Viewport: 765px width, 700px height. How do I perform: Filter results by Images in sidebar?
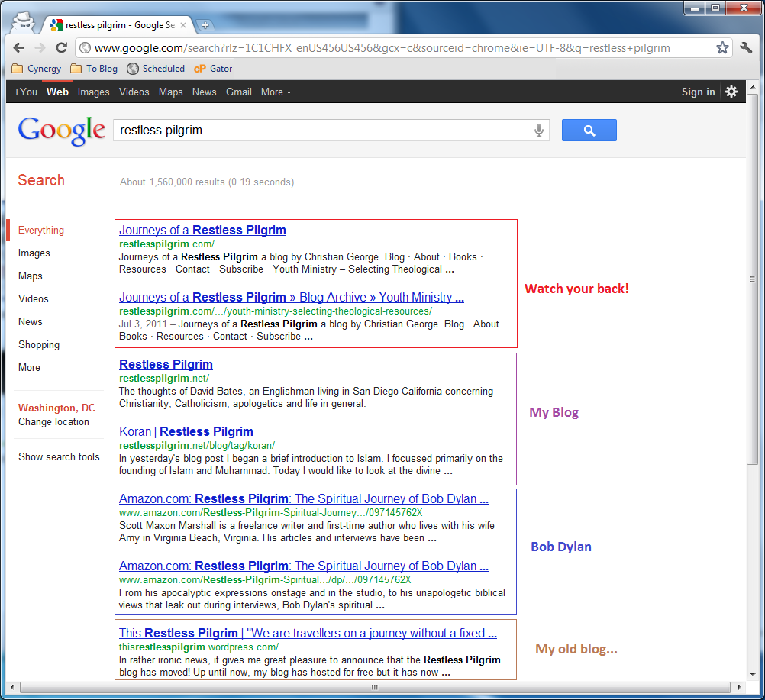[34, 253]
